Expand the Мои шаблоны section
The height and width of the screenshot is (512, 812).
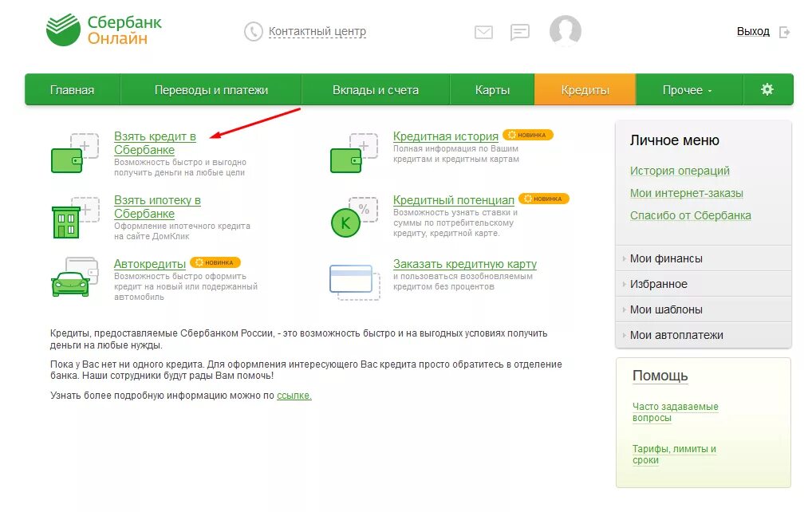(x=704, y=309)
